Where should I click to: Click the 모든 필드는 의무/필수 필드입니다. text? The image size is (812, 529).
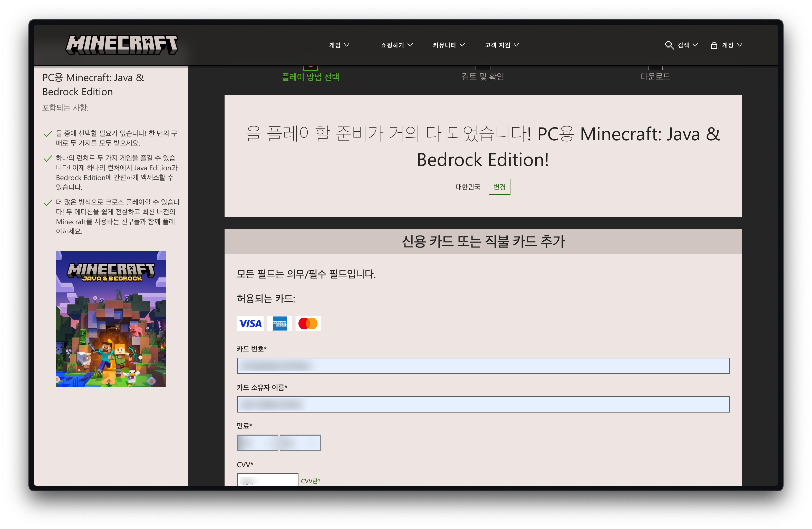pyautogui.click(x=306, y=274)
